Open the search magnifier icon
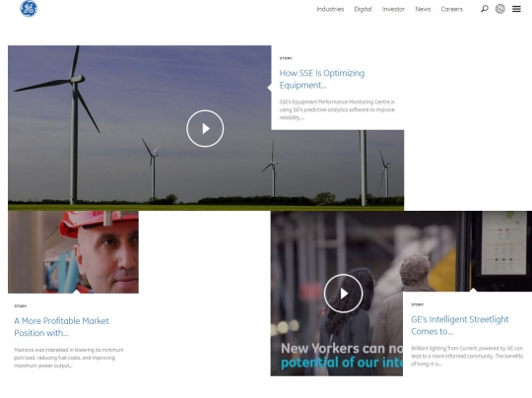 (x=485, y=9)
